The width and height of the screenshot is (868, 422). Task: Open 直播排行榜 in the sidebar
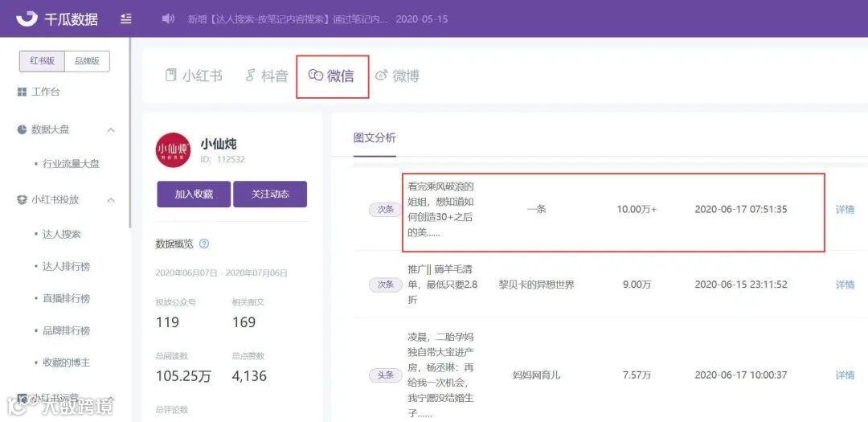(66, 298)
